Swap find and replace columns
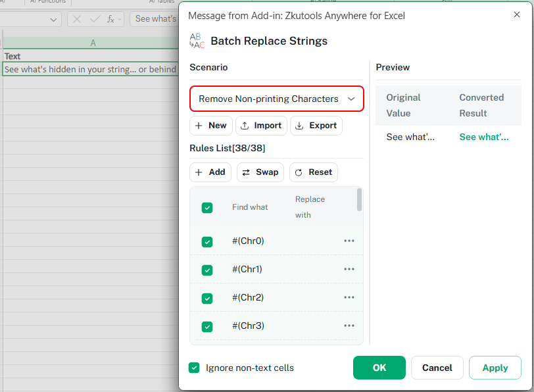This screenshot has width=534, height=392. (260, 172)
